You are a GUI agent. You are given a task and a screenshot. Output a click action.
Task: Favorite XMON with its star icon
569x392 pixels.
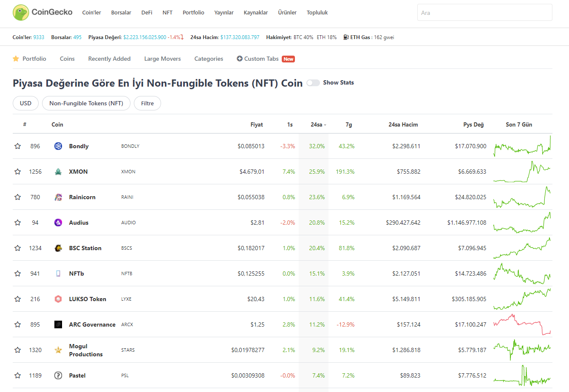[x=17, y=172]
